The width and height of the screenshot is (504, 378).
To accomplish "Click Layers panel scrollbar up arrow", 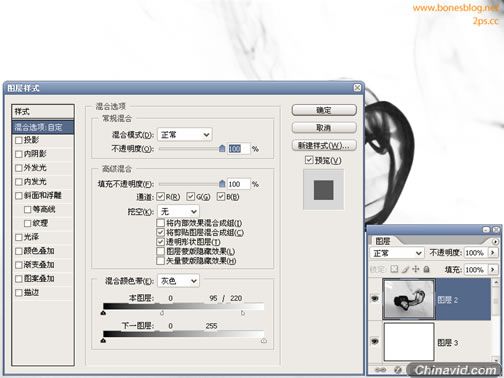I will (496, 282).
